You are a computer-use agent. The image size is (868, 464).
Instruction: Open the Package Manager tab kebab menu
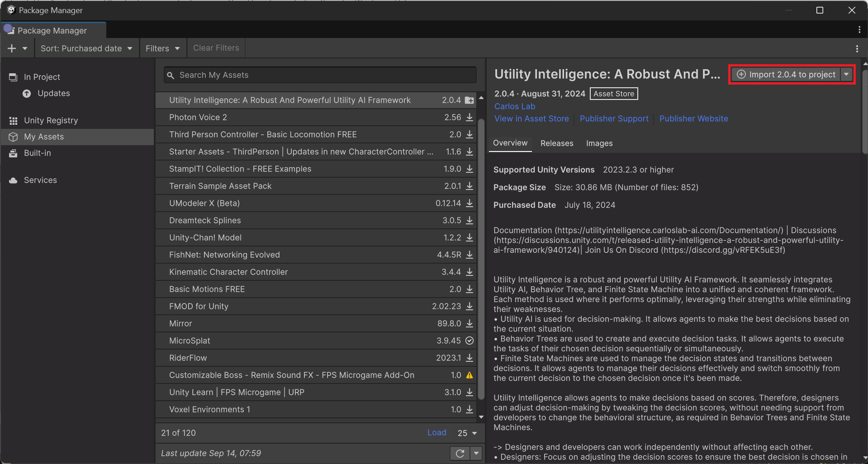859,30
